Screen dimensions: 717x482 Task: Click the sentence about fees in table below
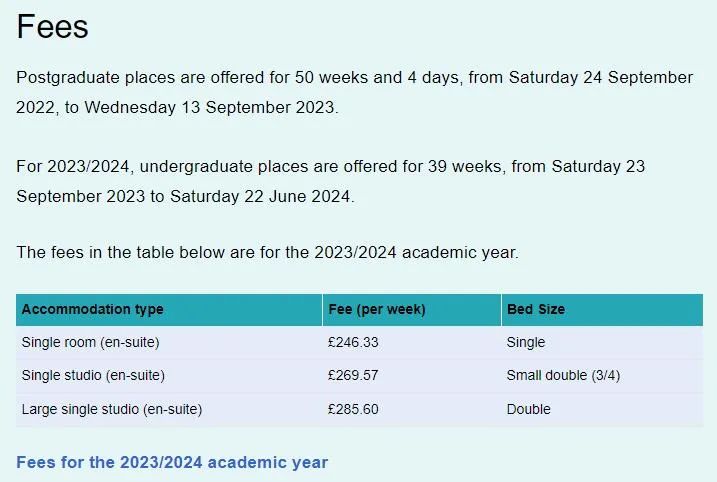coord(268,252)
